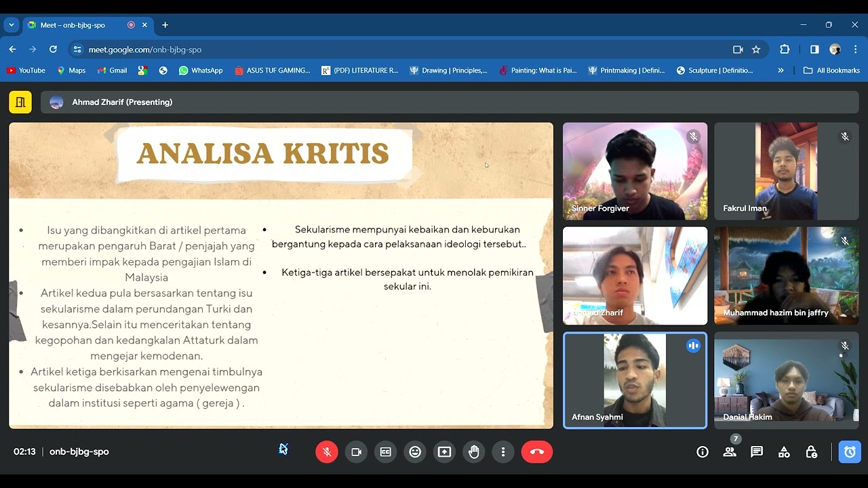This screenshot has width=868, height=488.
Task: Select Fakrul Iman video tile
Action: click(x=787, y=171)
